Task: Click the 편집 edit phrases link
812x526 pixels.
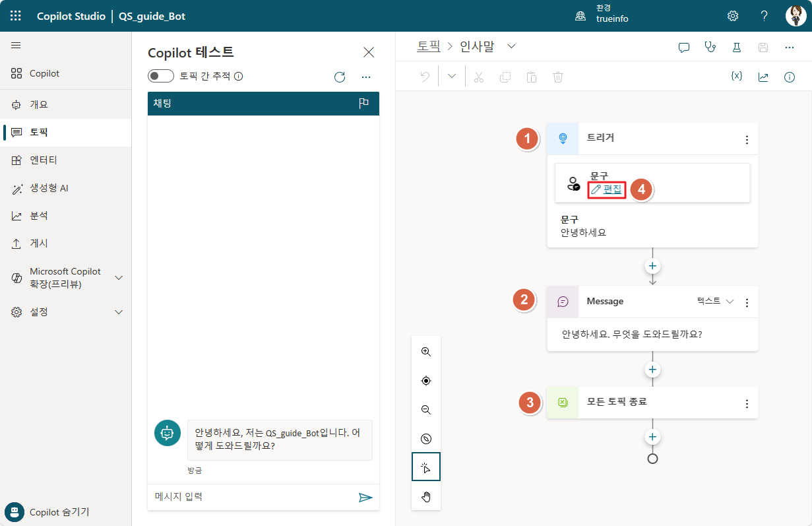Action: coord(607,189)
